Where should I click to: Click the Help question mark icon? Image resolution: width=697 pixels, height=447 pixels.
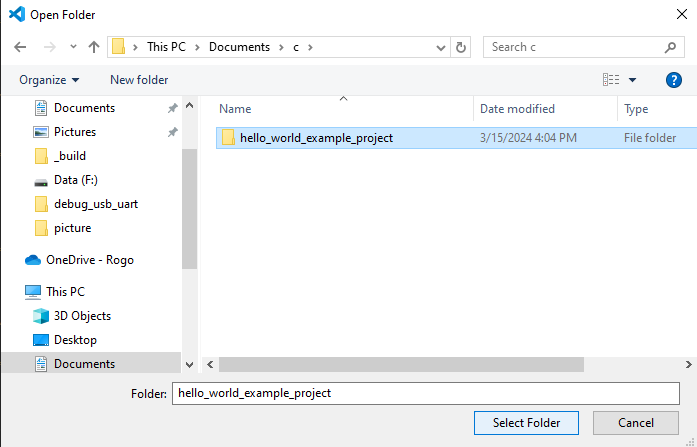673,80
